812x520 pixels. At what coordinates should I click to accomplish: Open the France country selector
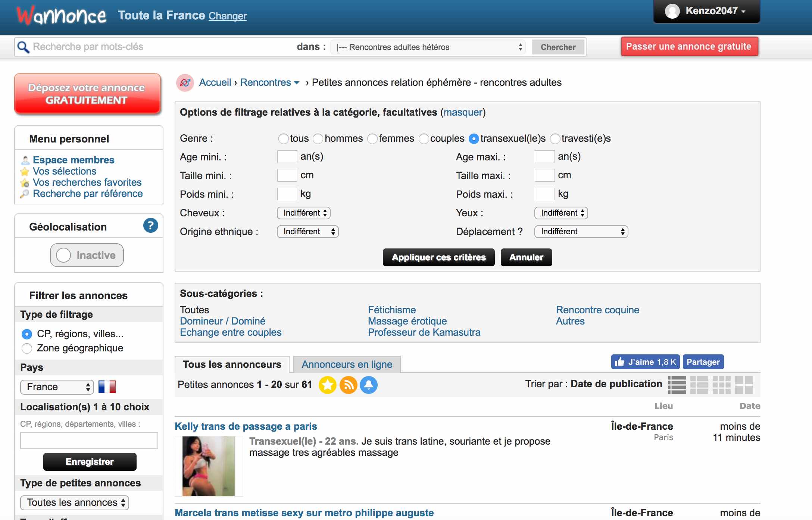57,387
